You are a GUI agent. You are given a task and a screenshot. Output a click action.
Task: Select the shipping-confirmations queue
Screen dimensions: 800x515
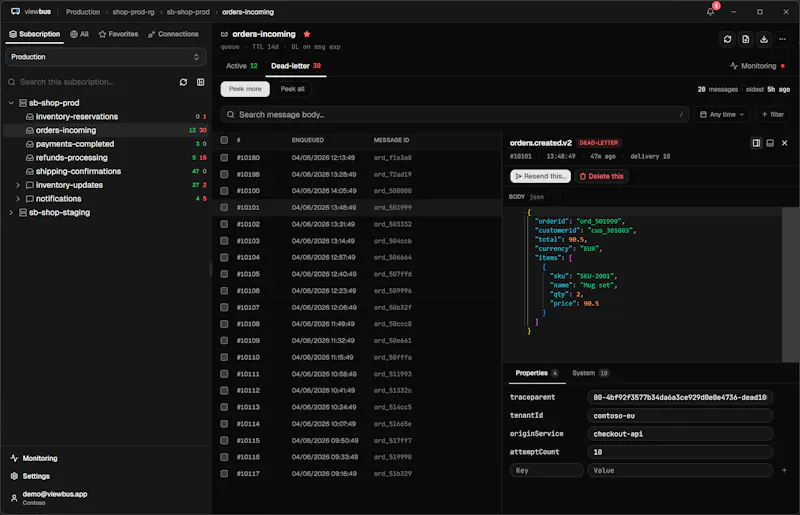(x=106, y=171)
